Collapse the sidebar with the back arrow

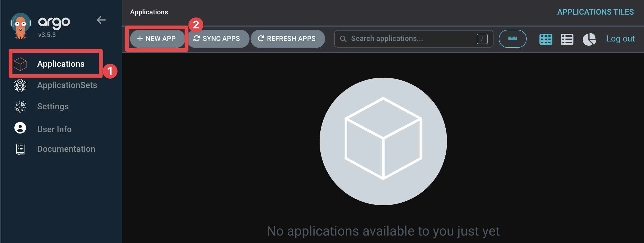[101, 20]
